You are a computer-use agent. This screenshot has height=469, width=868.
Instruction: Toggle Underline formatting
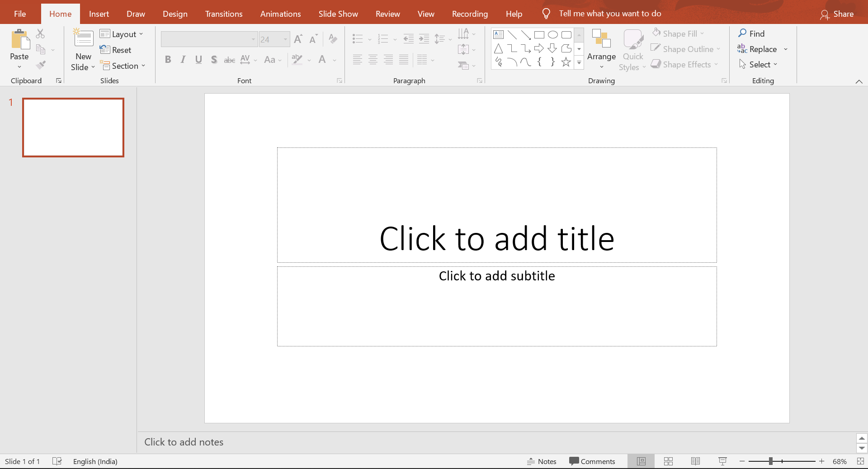pyautogui.click(x=198, y=60)
